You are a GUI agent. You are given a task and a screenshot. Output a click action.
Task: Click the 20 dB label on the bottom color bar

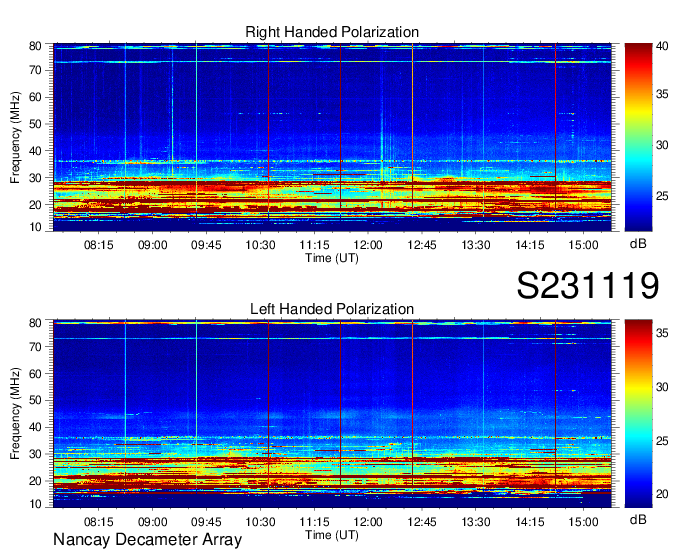[662, 494]
